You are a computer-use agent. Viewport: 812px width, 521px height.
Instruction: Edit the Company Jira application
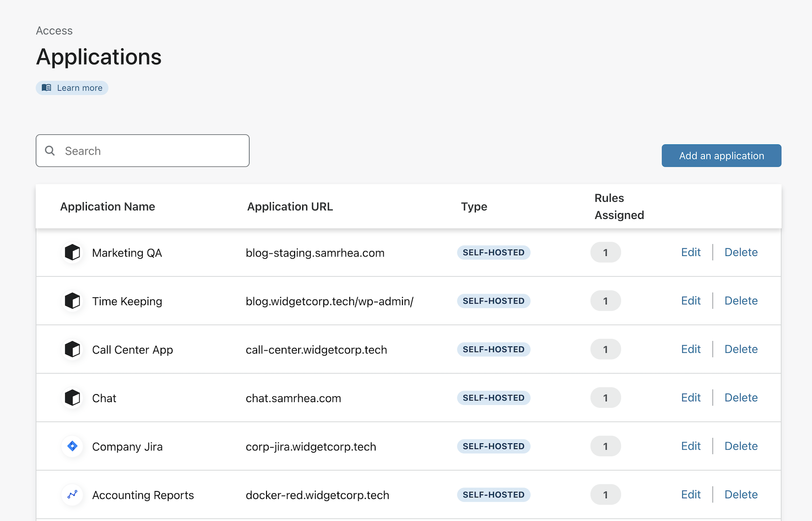(691, 445)
